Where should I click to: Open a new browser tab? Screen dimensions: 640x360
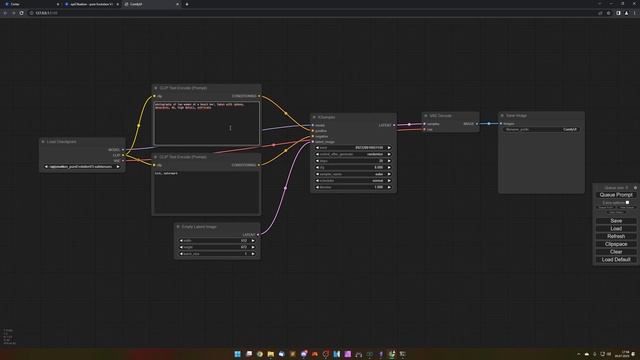(x=187, y=4)
